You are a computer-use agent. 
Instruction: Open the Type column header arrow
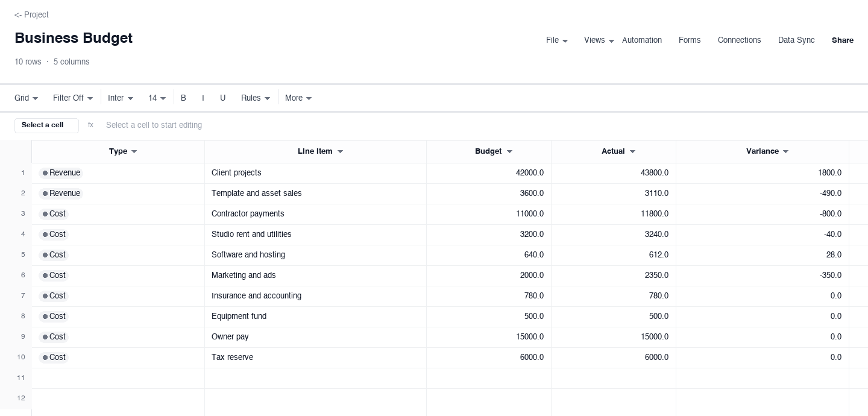pos(134,152)
